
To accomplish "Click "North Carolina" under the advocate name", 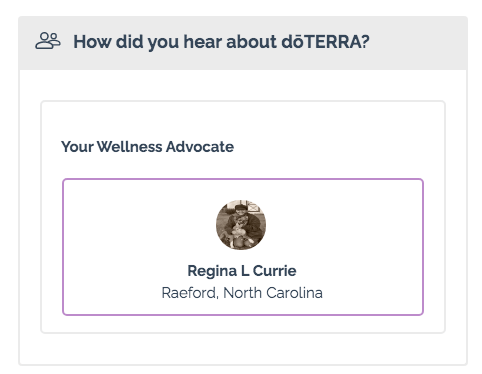I will pyautogui.click(x=273, y=293).
